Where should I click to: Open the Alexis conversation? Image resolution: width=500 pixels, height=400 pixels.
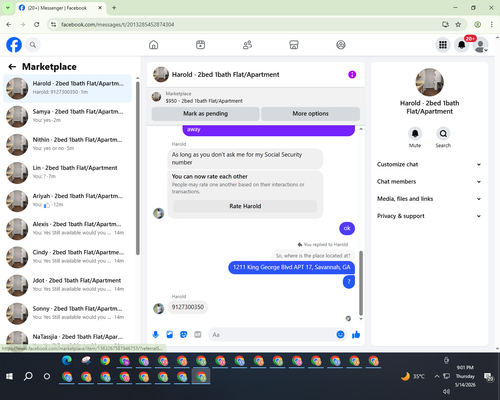67,229
